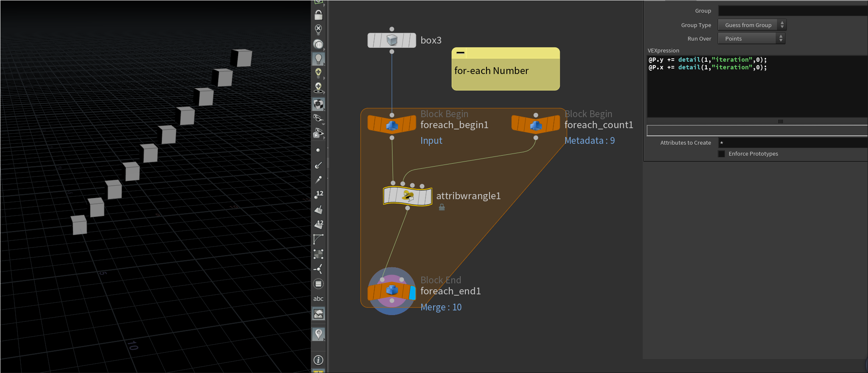The width and height of the screenshot is (868, 373).
Task: Click the empty field below the VEXpression editor
Action: (x=757, y=131)
